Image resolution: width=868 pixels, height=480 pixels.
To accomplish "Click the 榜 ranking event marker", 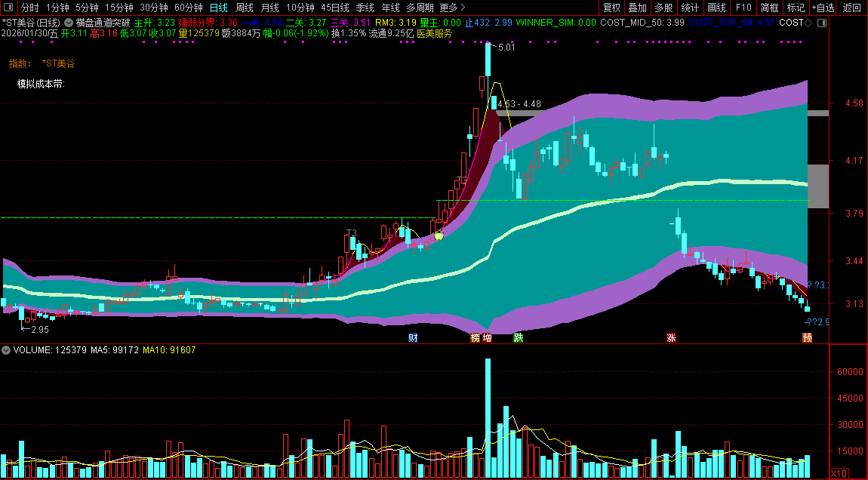I will point(475,337).
